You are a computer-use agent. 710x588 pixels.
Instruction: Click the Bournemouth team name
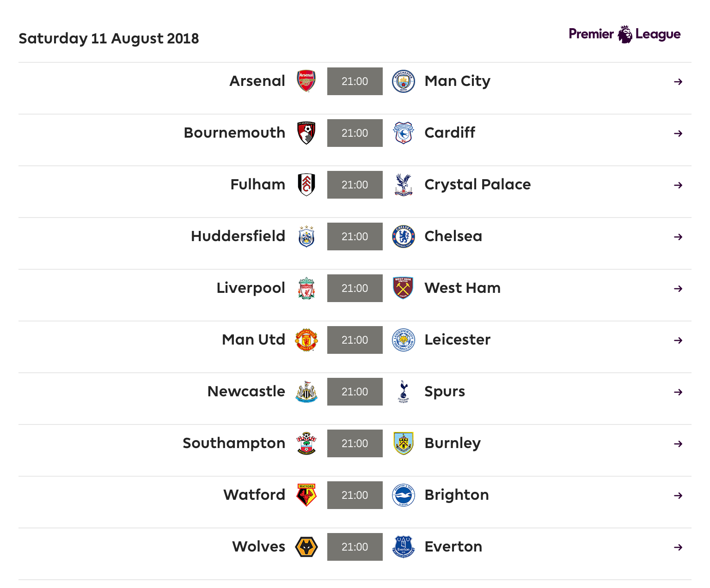pyautogui.click(x=234, y=133)
